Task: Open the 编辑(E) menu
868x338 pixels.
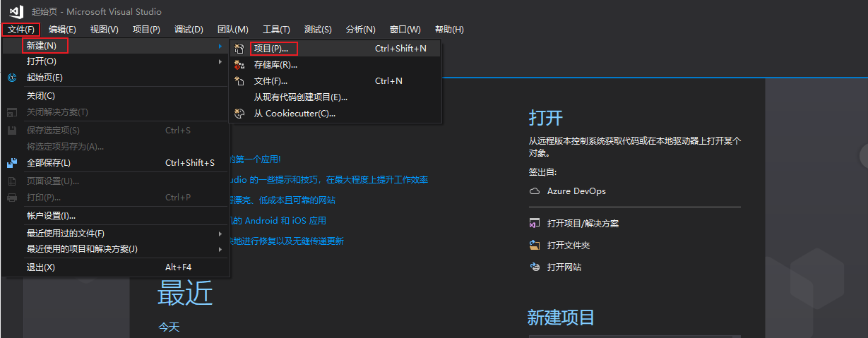Action: [62, 30]
